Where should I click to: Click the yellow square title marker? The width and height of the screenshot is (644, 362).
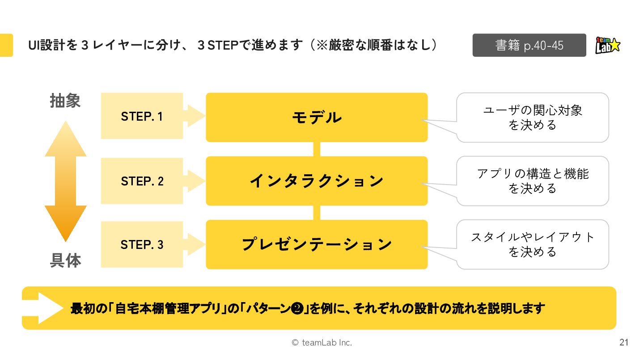(x=6, y=45)
